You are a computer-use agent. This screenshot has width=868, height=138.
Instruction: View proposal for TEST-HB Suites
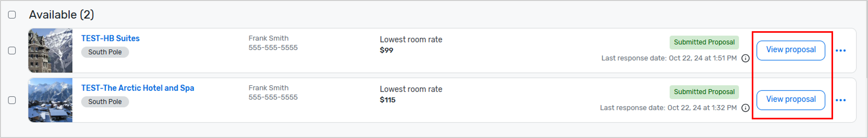click(x=791, y=50)
